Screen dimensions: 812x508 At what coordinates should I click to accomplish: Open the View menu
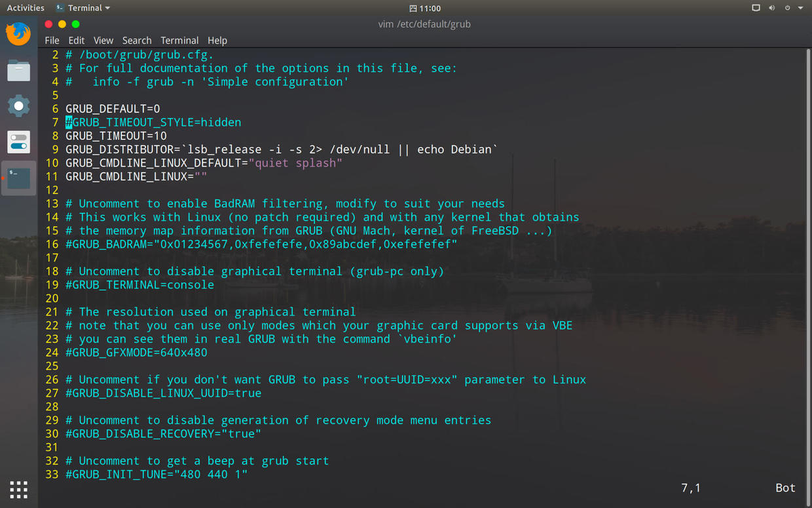pyautogui.click(x=103, y=40)
